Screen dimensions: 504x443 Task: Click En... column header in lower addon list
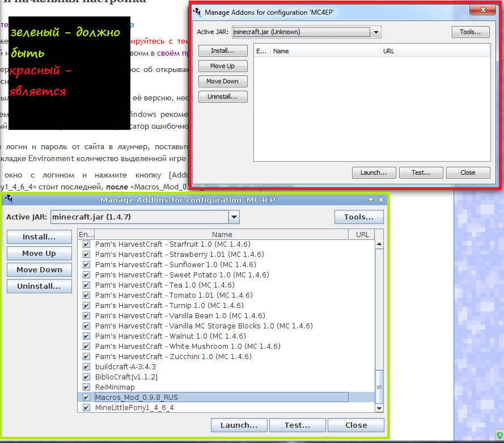(86, 235)
